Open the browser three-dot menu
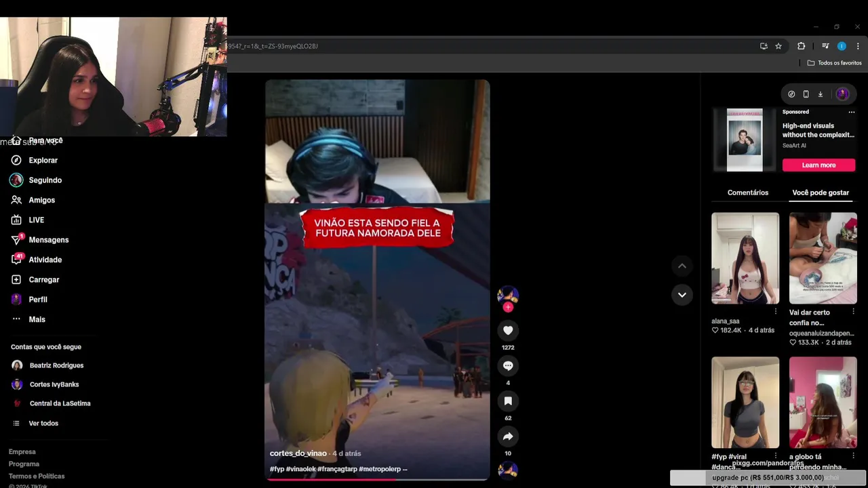This screenshot has width=868, height=488. point(858,46)
